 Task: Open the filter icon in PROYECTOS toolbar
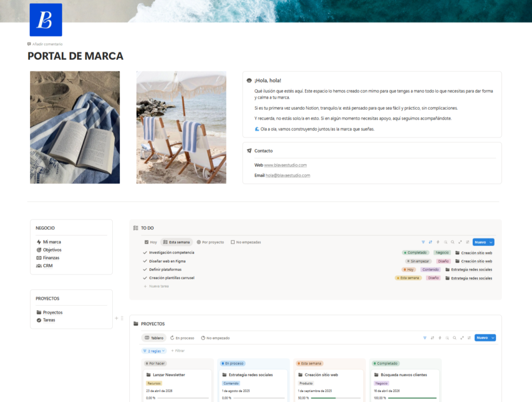[x=425, y=338]
